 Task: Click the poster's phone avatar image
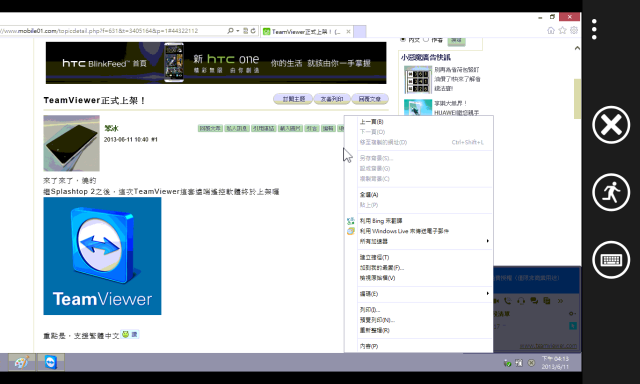[x=71, y=143]
